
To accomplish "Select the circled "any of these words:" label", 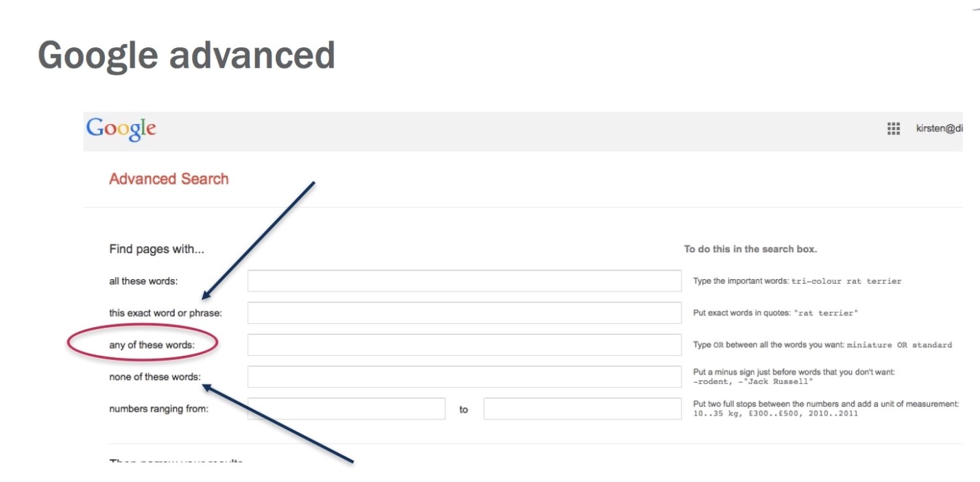I will coord(152,345).
